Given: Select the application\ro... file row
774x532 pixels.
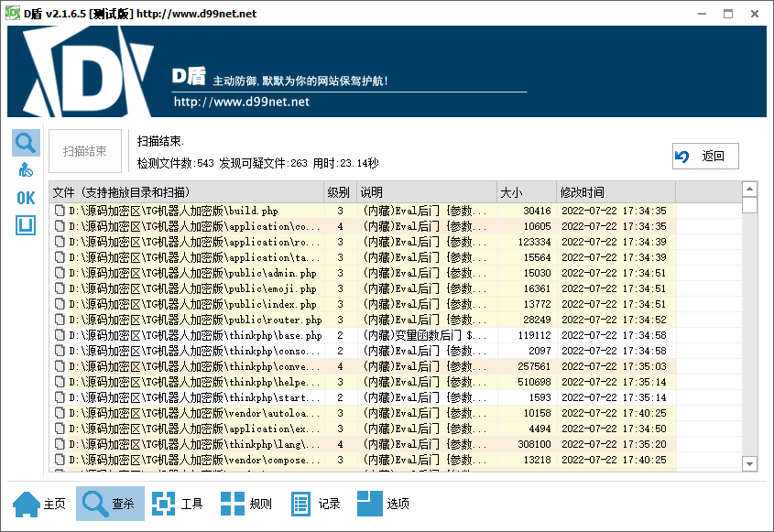Looking at the screenshot, I should tap(363, 242).
